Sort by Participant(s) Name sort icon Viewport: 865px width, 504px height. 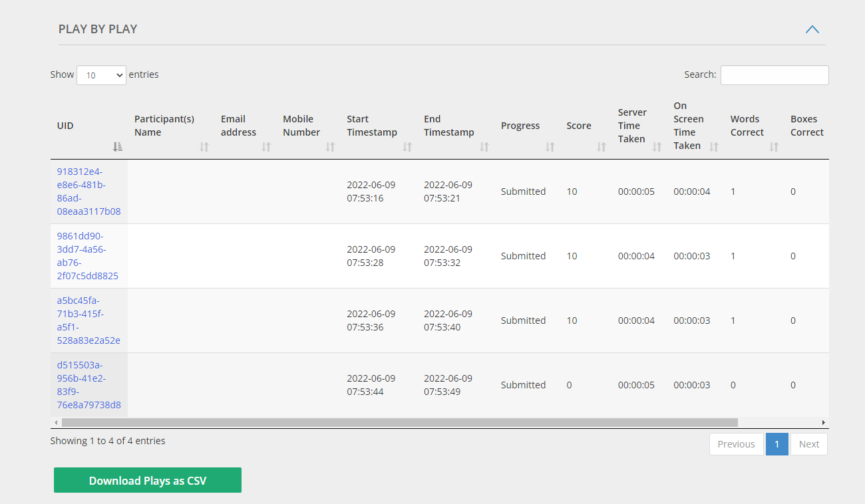click(204, 147)
